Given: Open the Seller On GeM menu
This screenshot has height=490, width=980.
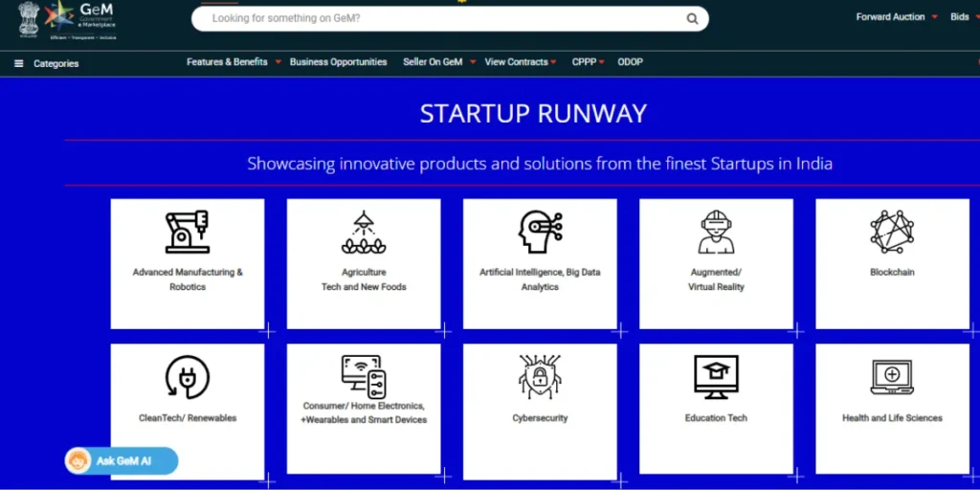Looking at the screenshot, I should click(x=433, y=62).
